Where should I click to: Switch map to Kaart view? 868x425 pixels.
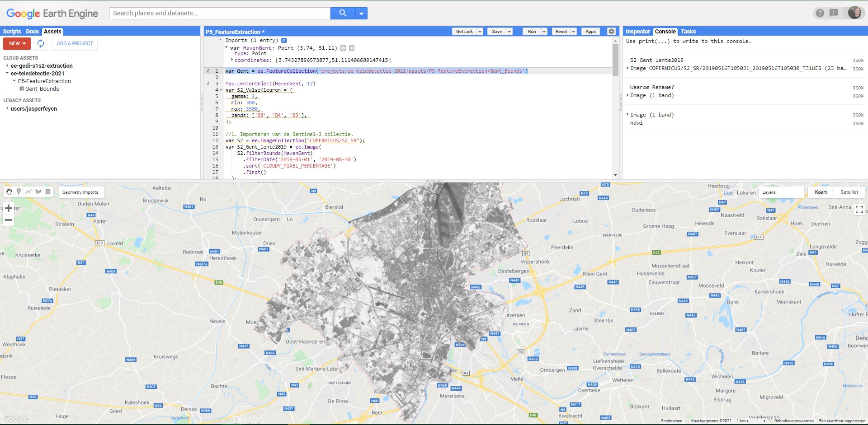(821, 192)
